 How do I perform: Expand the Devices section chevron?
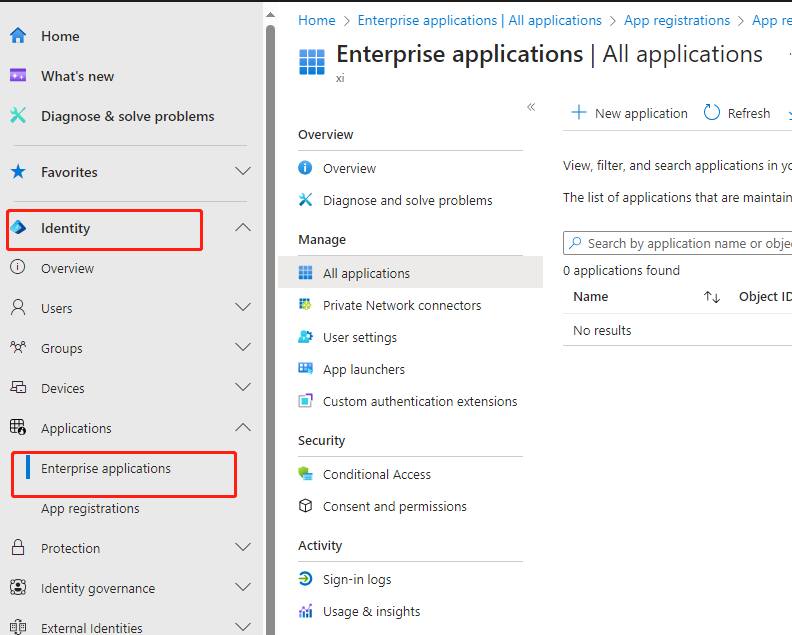(243, 387)
